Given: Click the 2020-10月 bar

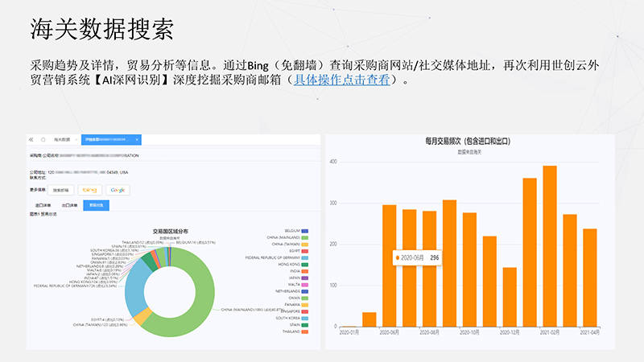Looking at the screenshot, I should [x=469, y=269].
